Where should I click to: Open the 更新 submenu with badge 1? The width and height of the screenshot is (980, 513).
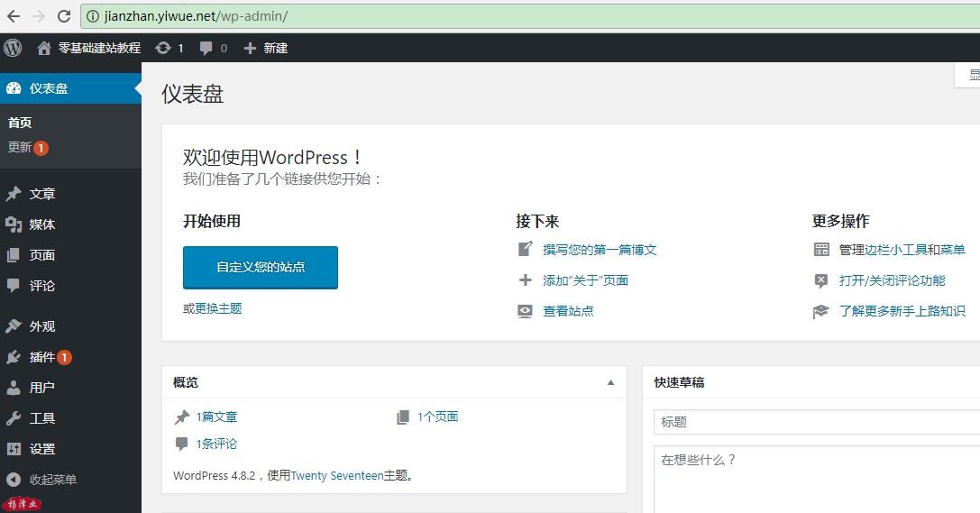28,148
